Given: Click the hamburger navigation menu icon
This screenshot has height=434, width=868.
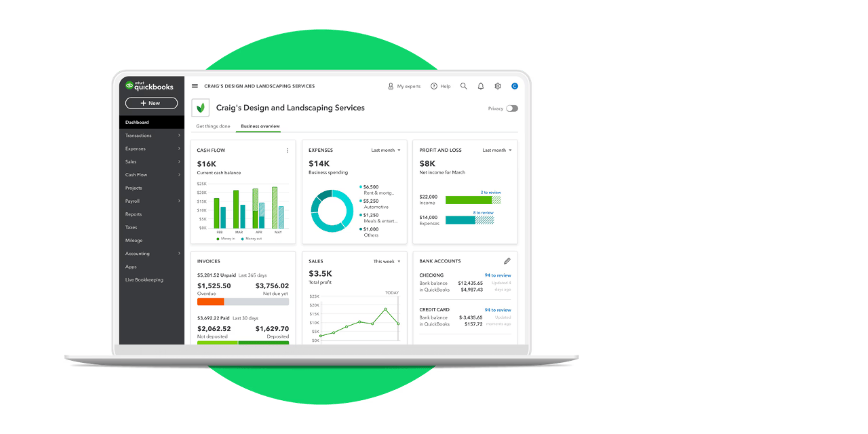Looking at the screenshot, I should pyautogui.click(x=195, y=85).
